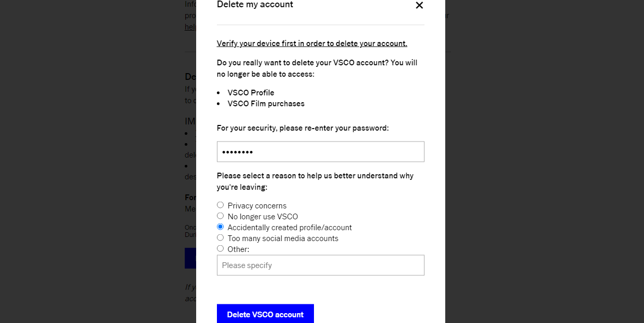This screenshot has width=644, height=323.
Task: Click into the password entry field
Action: tap(320, 151)
